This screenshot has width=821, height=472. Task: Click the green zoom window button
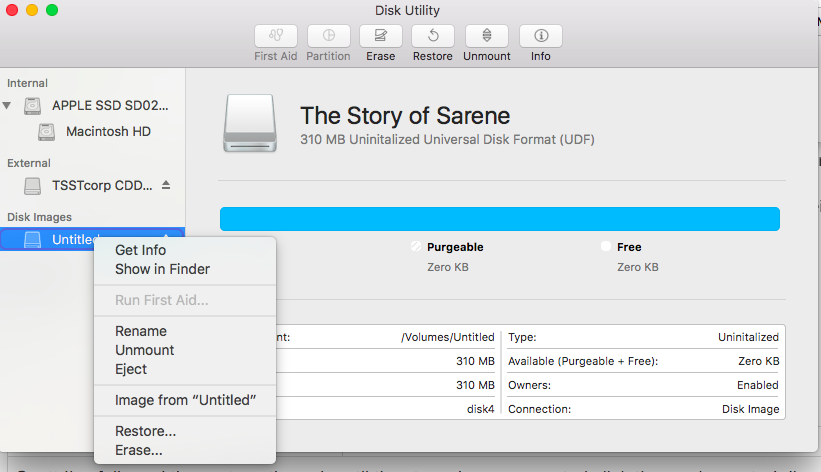click(x=52, y=10)
